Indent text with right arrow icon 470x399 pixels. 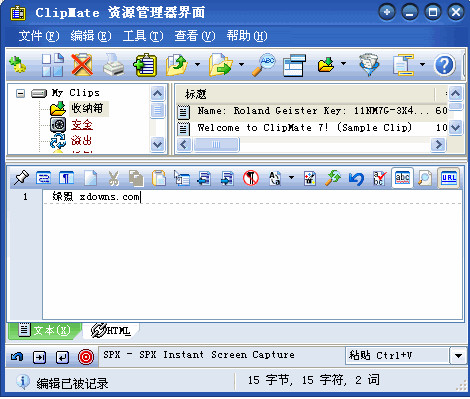tap(227, 178)
